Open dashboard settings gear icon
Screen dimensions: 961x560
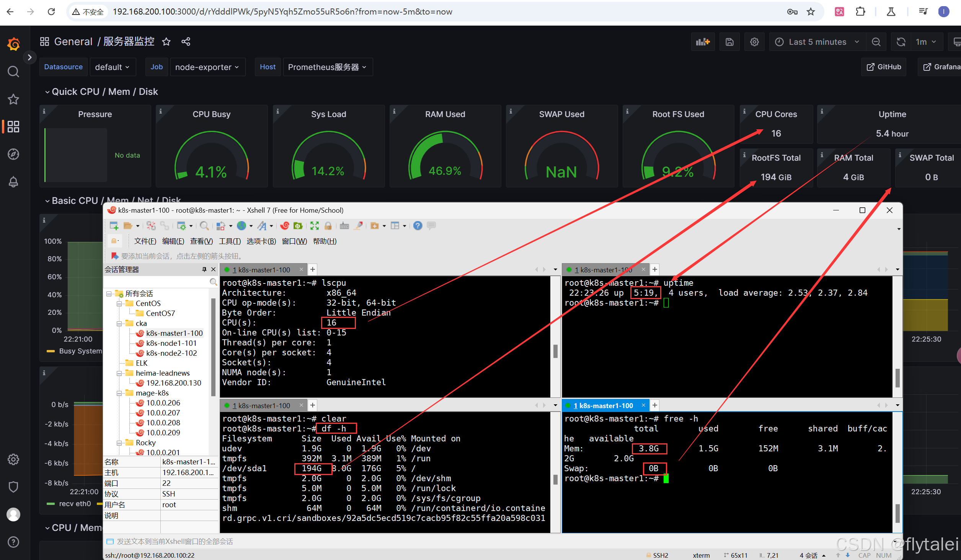click(754, 42)
